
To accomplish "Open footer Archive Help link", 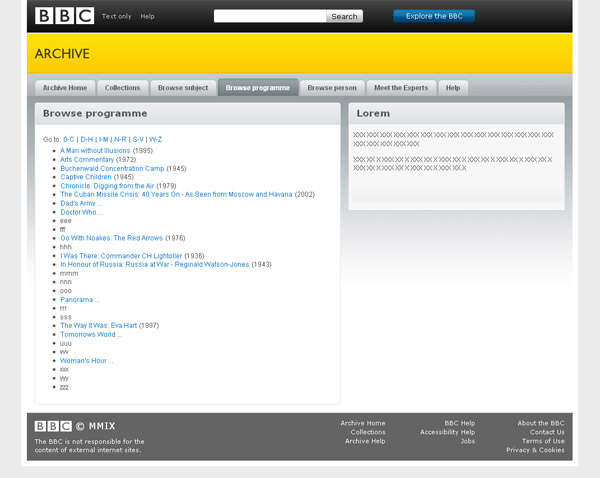I will (365, 441).
